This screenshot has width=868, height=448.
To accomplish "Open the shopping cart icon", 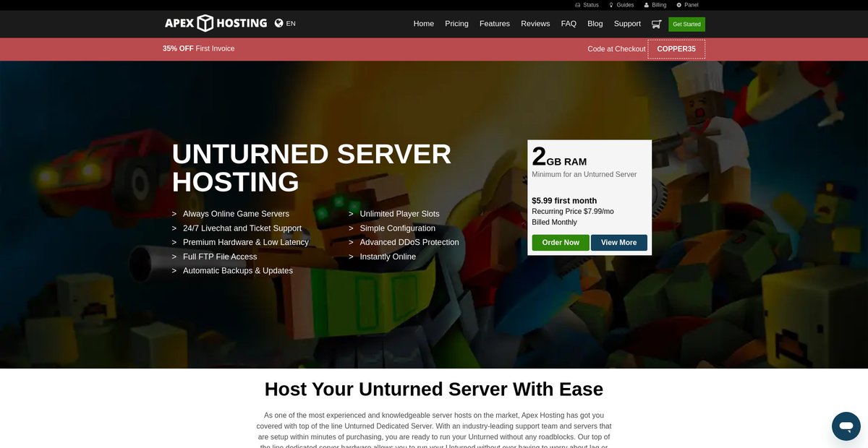I will (x=656, y=24).
